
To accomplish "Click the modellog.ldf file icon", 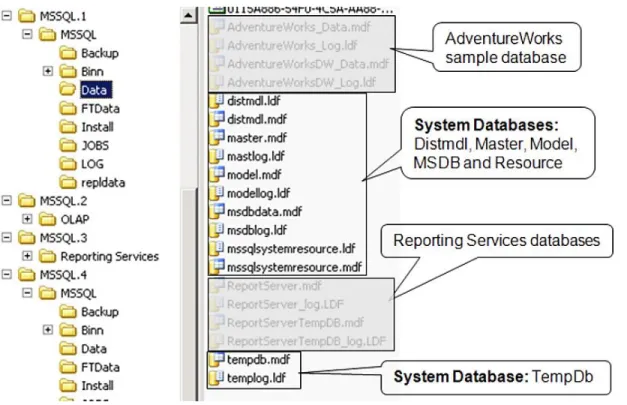I will (217, 193).
